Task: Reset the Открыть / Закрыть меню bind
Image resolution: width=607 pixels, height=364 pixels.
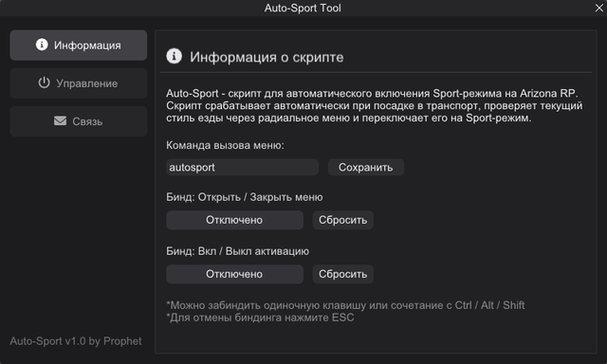Action: point(343,220)
